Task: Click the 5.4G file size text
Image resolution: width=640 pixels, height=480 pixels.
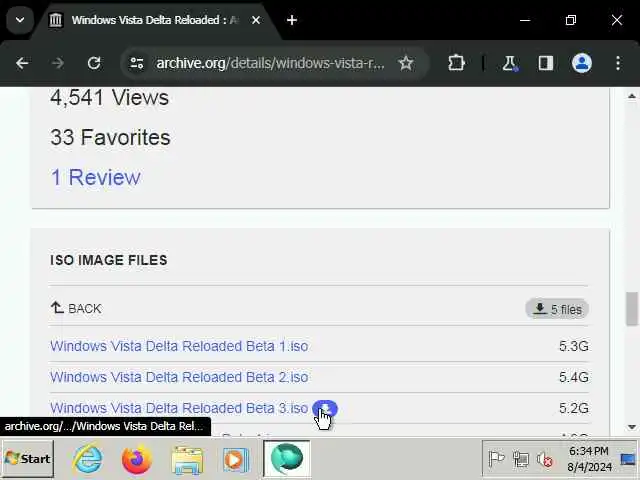Action: coord(573,377)
